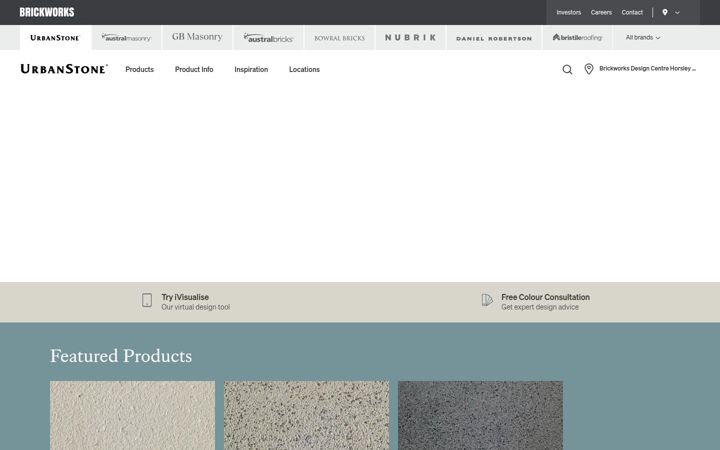Open the Products menu
This screenshot has height=450, width=720.
pos(140,69)
